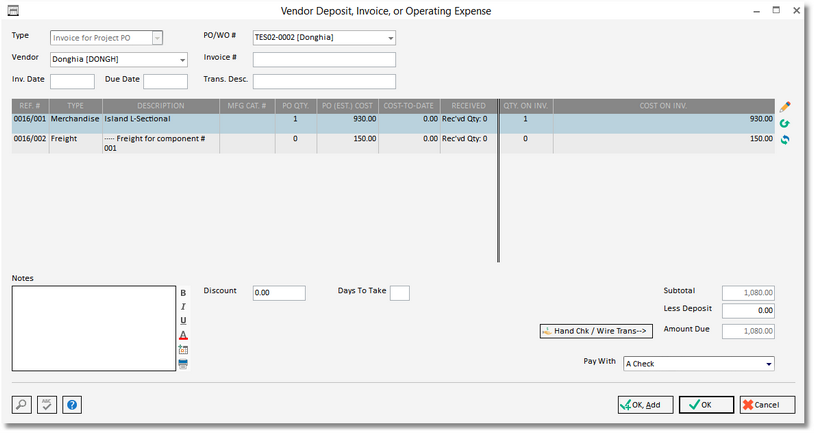Click the 150.00 Cost On Inv. value
This screenshot has height=433, width=814.
tap(761, 139)
